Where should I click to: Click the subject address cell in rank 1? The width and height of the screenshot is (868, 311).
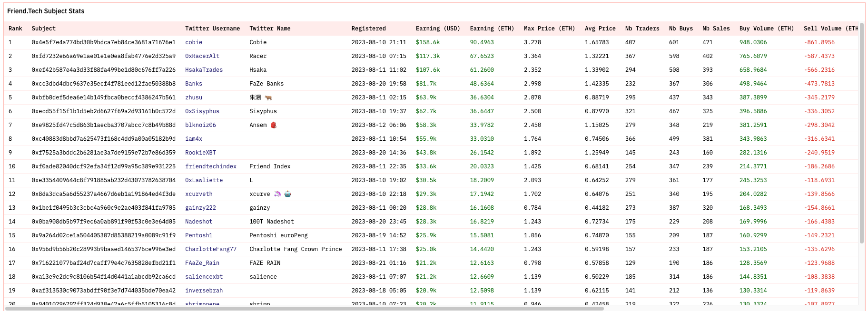103,42
